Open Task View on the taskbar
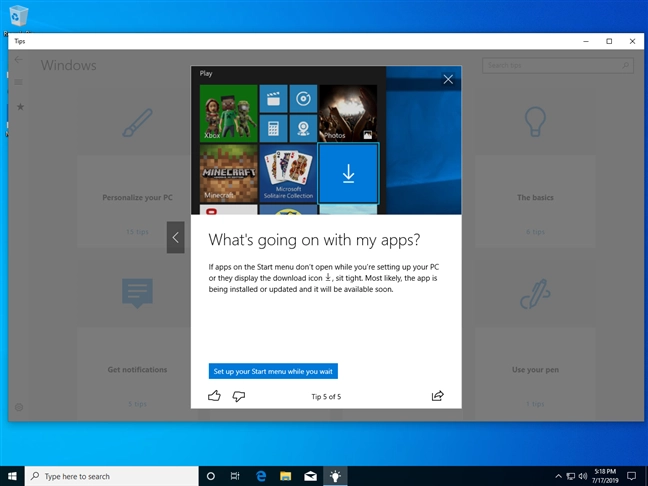The width and height of the screenshot is (648, 486). pos(235,476)
